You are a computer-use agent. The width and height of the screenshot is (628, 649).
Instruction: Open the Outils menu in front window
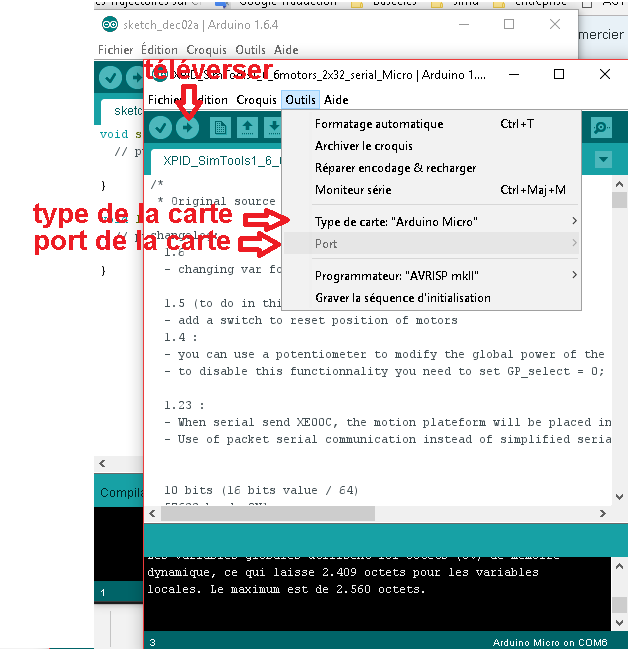click(300, 100)
